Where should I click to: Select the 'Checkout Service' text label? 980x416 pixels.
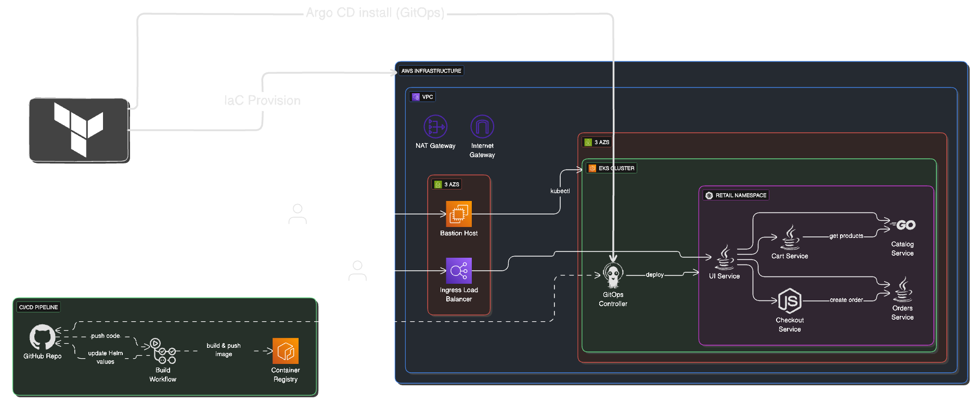pos(790,325)
